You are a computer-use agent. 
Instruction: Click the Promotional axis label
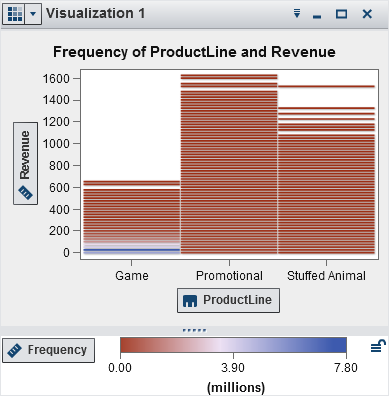[x=229, y=276]
